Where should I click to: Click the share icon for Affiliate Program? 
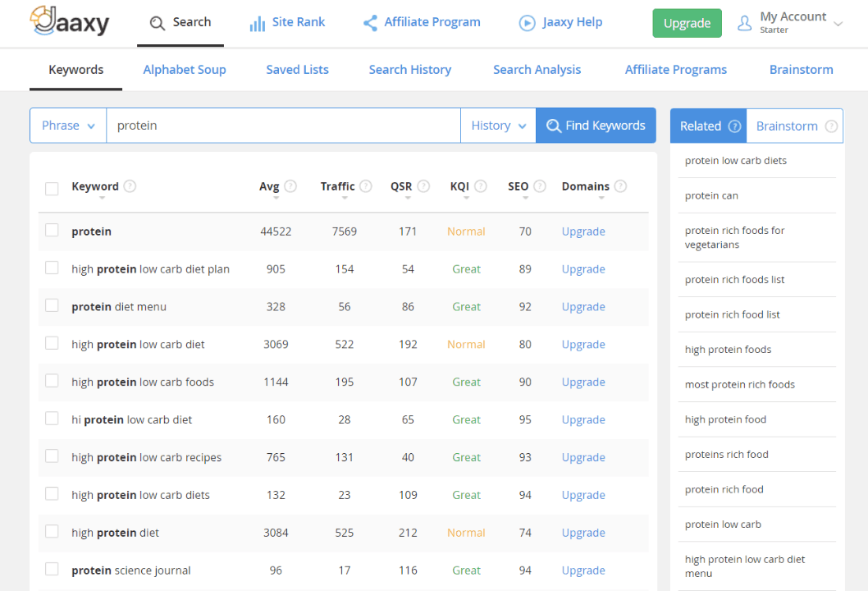(370, 23)
